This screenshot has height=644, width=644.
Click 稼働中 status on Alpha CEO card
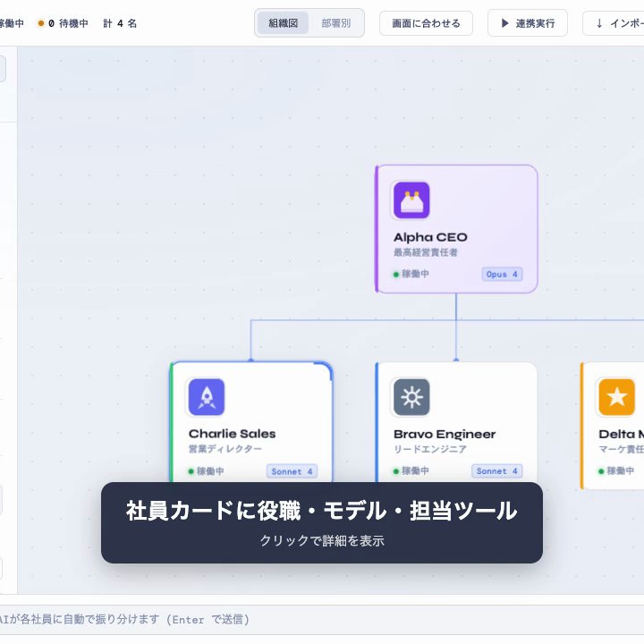click(411, 274)
